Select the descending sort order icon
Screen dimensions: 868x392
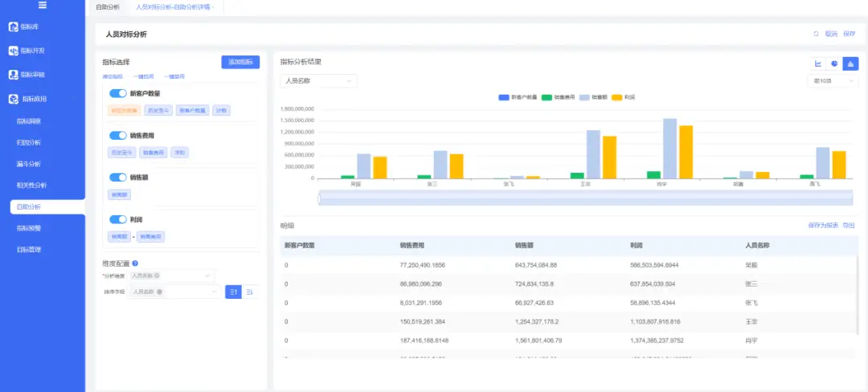(250, 292)
